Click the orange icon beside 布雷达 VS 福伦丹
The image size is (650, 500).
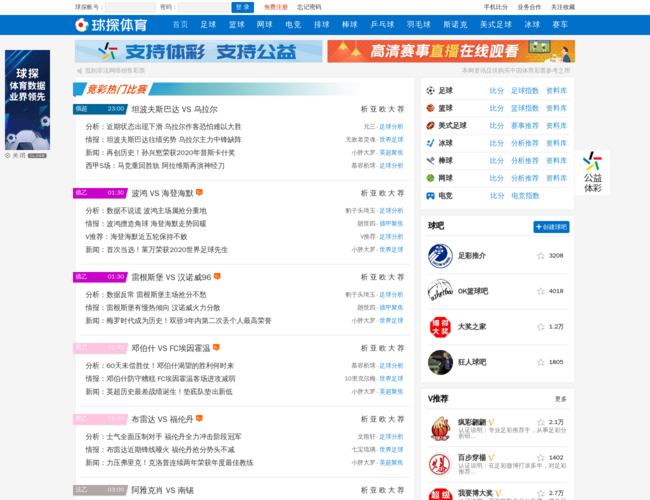[199, 418]
